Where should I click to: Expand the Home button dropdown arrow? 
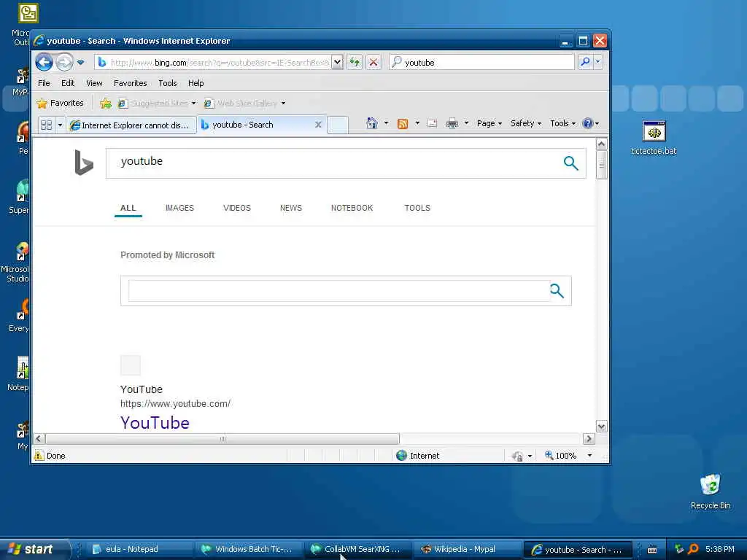[387, 123]
